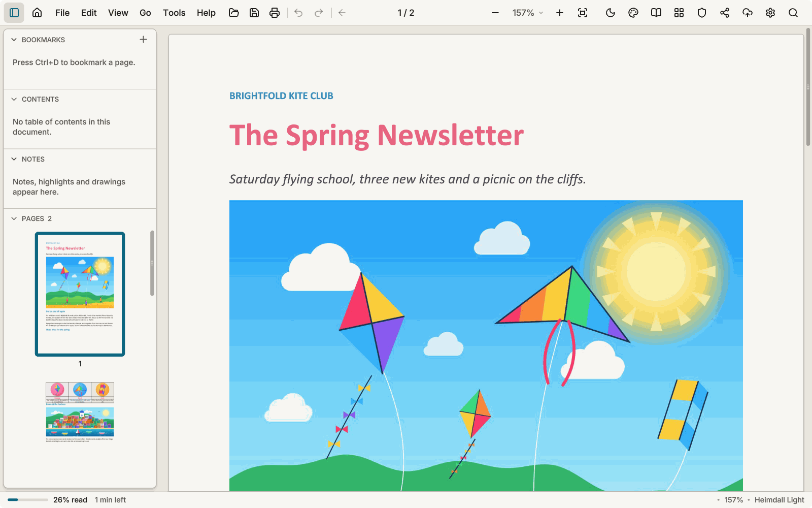
Task: Collapse the Bookmarks section
Action: 14,40
